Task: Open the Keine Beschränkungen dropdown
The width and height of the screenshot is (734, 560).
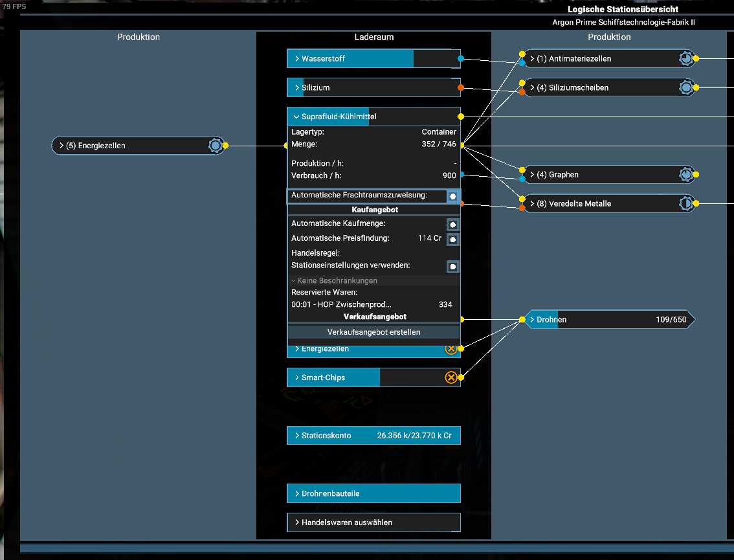Action: (373, 280)
